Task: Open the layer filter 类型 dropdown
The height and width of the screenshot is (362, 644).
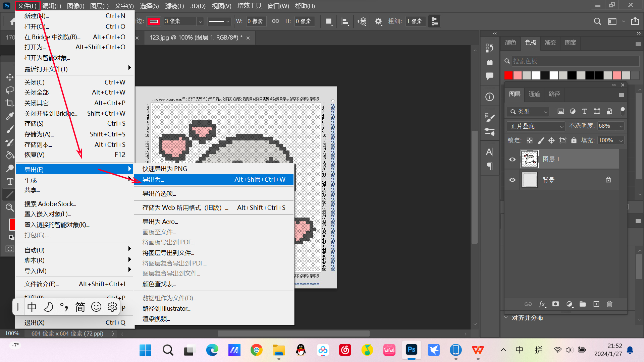Action: (x=528, y=111)
